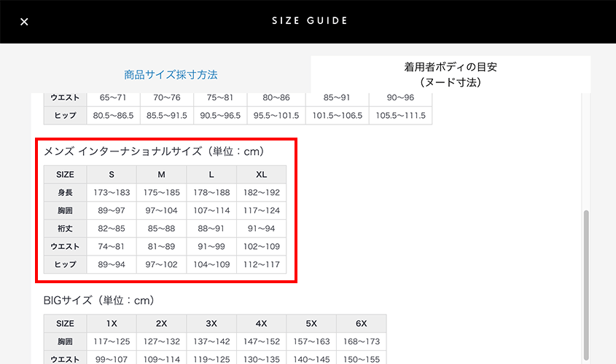This screenshot has width=616, height=364.
Task: Switch to 商品サイズ採寸方法 tab
Action: click(171, 74)
